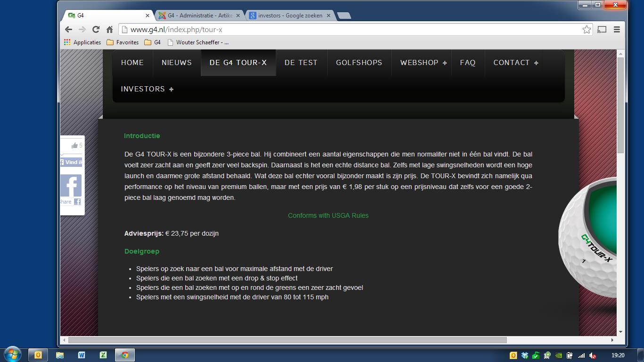Open the Wouter Schaeffer bookmark

pos(198,42)
